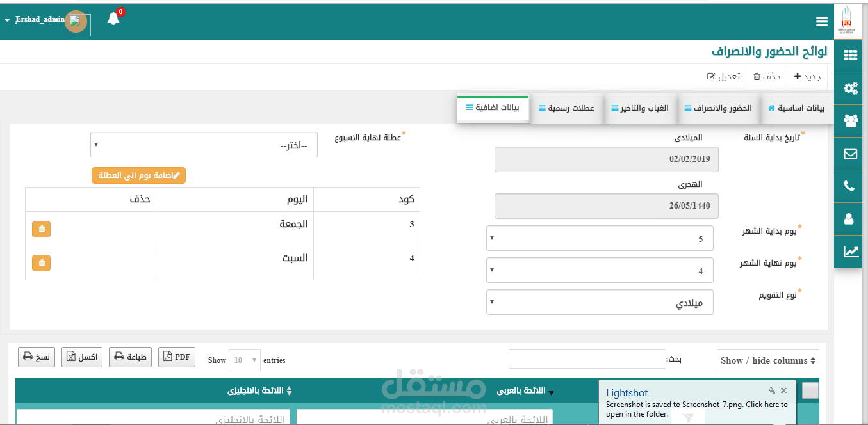This screenshot has height=425, width=868.
Task: Toggle the select-all checkbox in table header
Action: [810, 390]
